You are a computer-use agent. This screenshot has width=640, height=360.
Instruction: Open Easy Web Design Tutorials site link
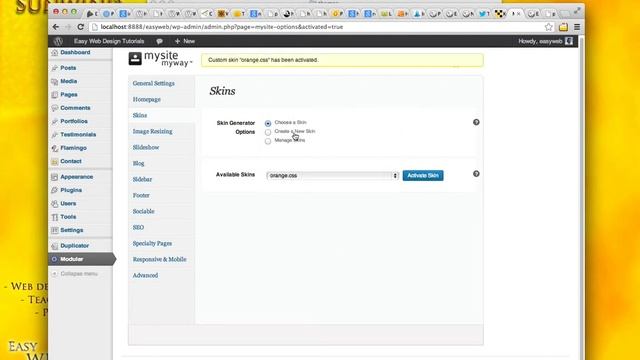pyautogui.click(x=109, y=41)
